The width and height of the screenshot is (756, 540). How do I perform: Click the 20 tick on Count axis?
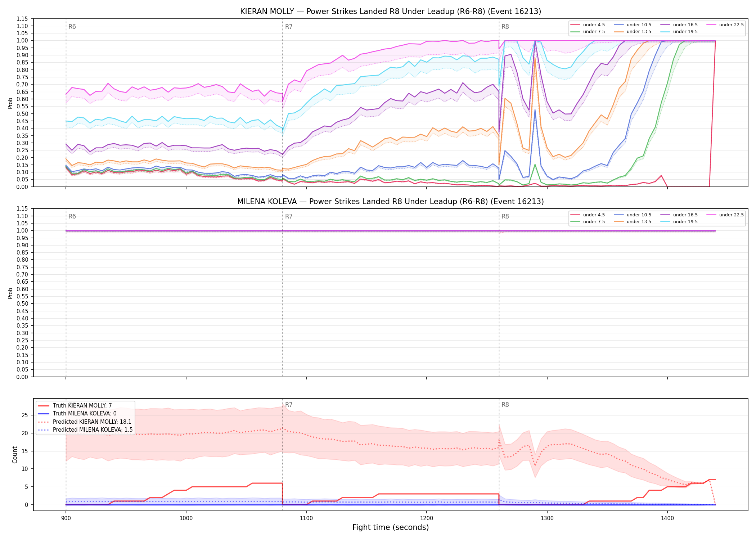click(x=24, y=433)
